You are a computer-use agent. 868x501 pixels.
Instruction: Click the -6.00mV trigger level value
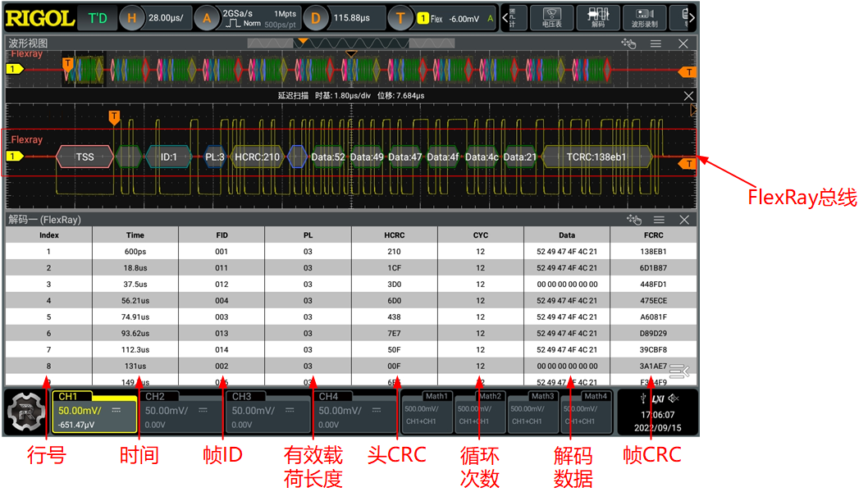click(464, 19)
